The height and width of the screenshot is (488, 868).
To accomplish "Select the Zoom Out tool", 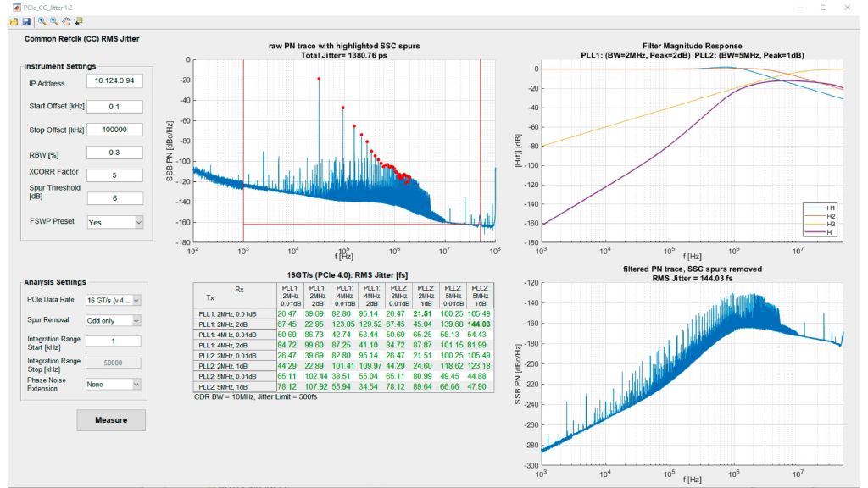I will click(53, 21).
